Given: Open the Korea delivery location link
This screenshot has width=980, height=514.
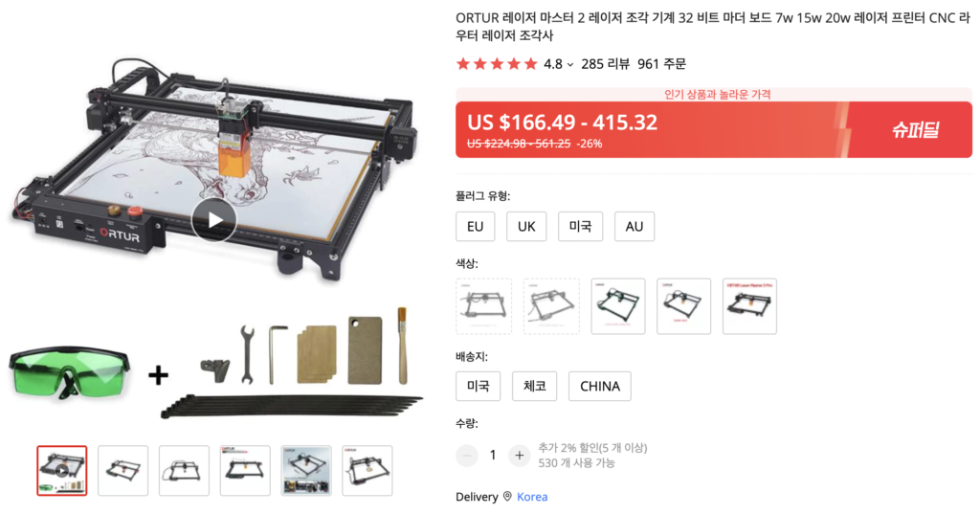Looking at the screenshot, I should 532,497.
